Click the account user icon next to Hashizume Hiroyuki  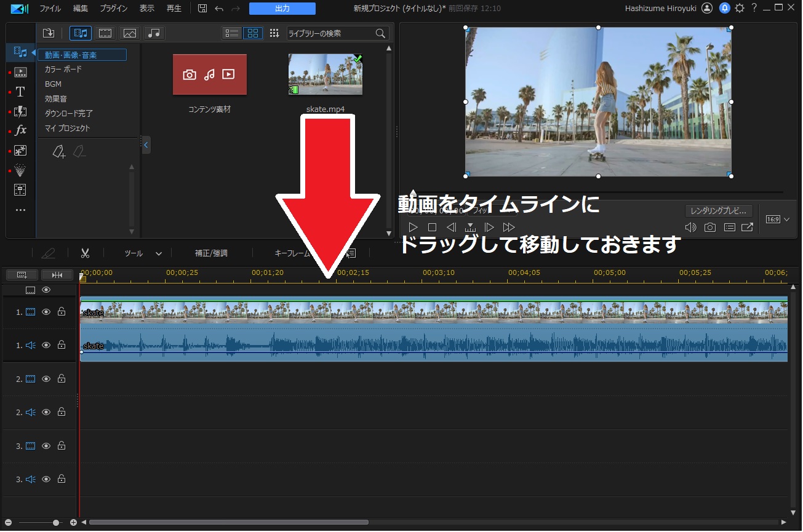tap(707, 8)
